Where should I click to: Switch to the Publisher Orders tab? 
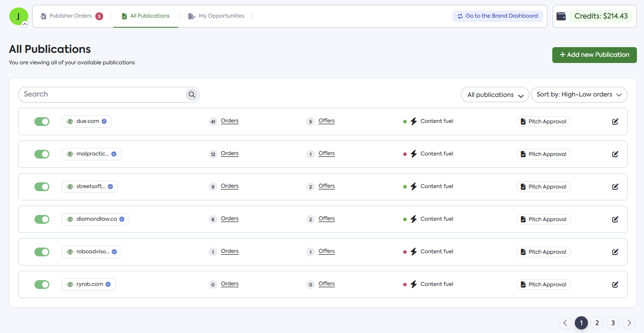coord(71,16)
